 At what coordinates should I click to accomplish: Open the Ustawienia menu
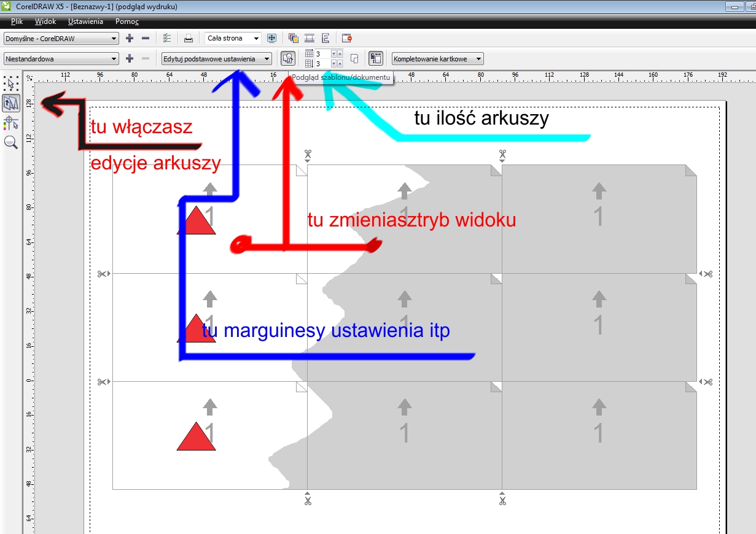tap(85, 21)
